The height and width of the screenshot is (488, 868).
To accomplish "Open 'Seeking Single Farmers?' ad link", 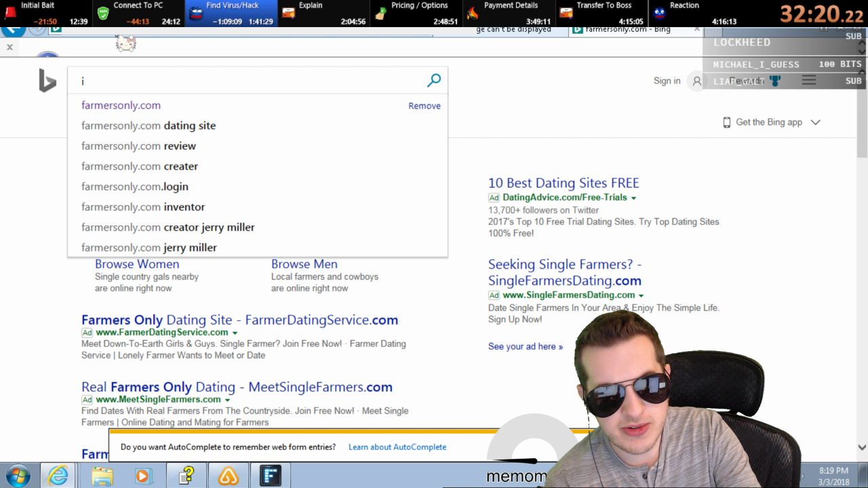I will coord(565,272).
